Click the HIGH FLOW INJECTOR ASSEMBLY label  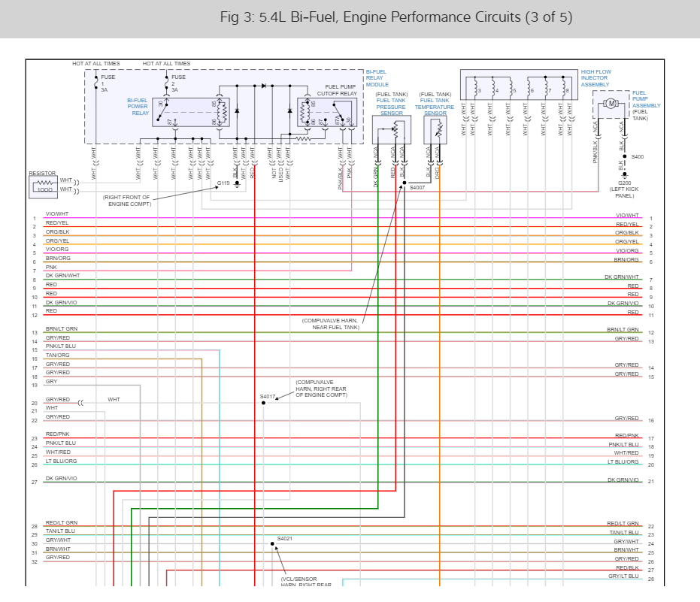coord(596,78)
